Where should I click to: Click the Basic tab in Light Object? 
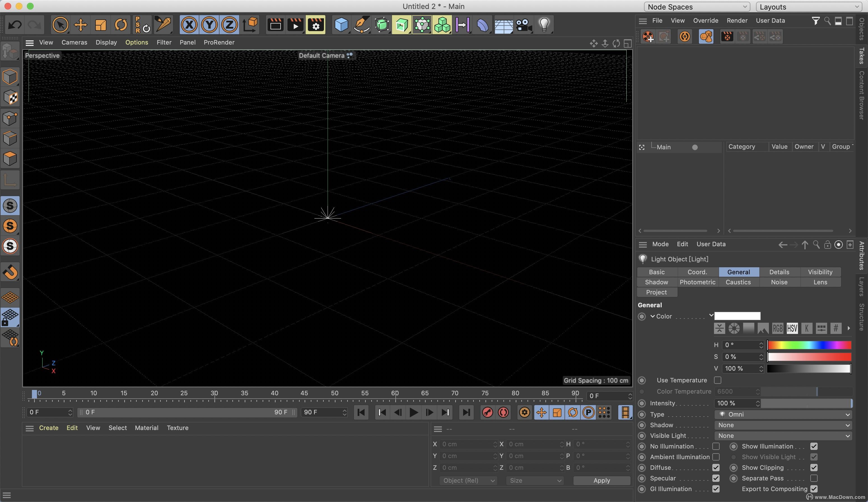[657, 272]
